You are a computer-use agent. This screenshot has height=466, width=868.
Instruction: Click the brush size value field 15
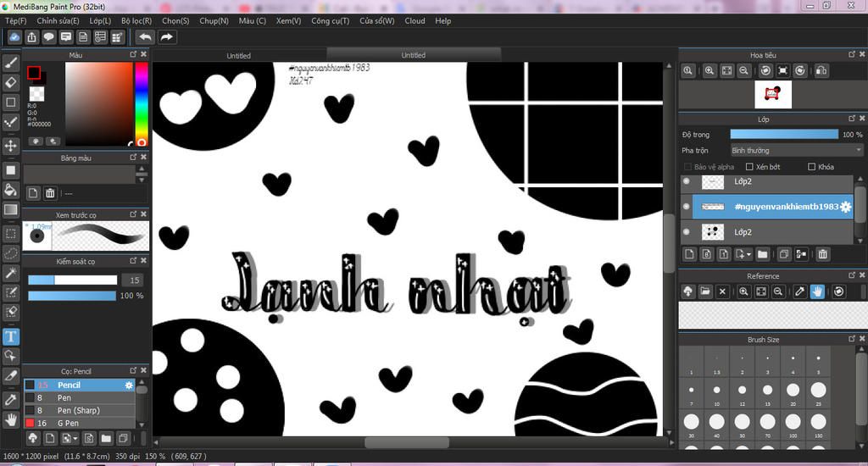[134, 280]
